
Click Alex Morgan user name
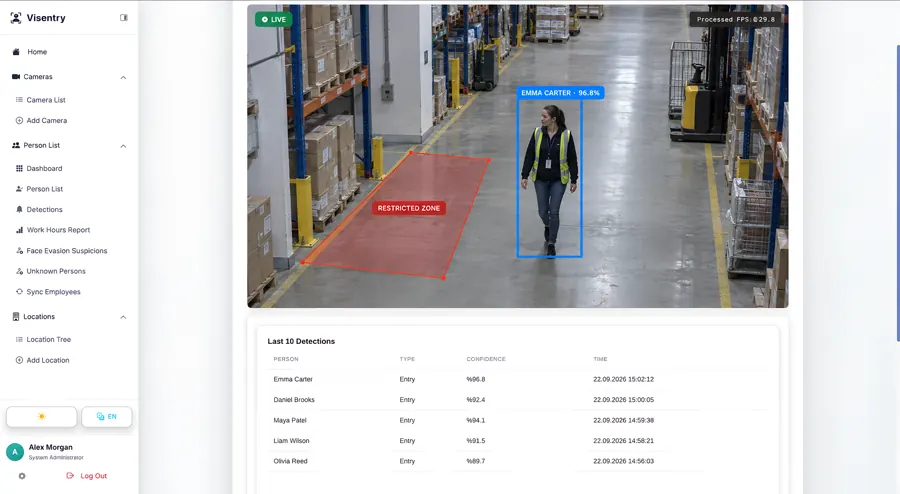(x=51, y=448)
